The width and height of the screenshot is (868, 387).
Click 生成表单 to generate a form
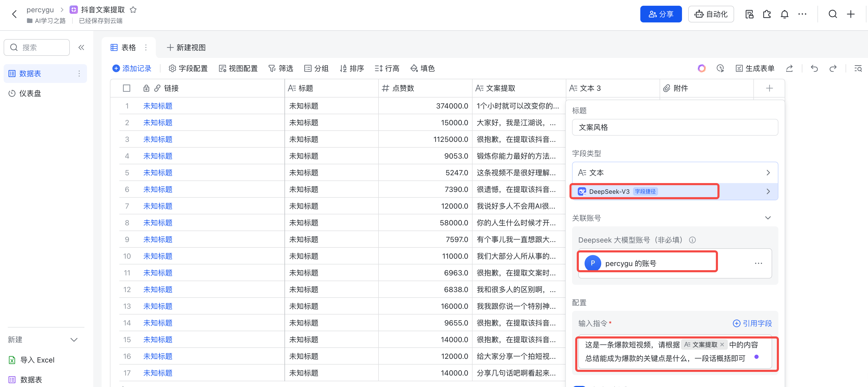coord(755,69)
